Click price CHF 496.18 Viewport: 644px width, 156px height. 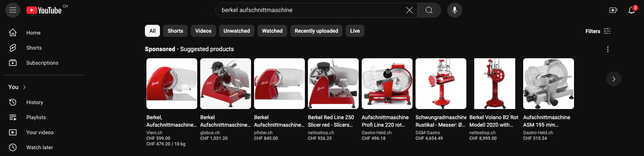373,138
